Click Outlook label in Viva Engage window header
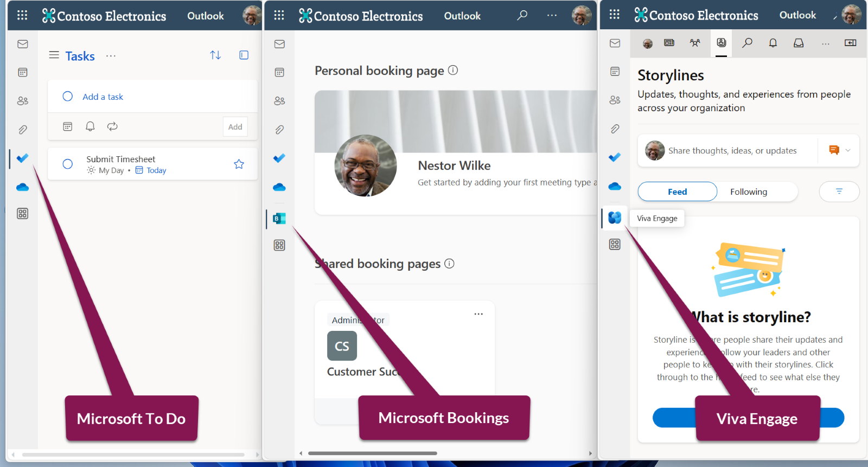Viewport: 868px width, 467px height. [x=797, y=15]
